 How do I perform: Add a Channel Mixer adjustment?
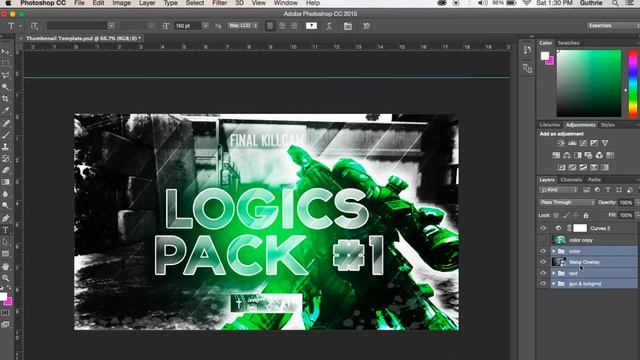click(x=599, y=155)
